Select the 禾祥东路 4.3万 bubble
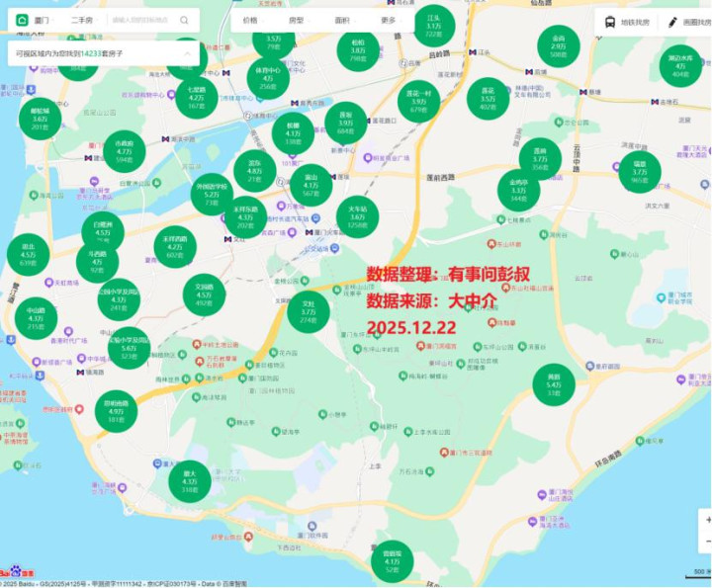Viewport: 712px width, 588px height. (x=245, y=217)
